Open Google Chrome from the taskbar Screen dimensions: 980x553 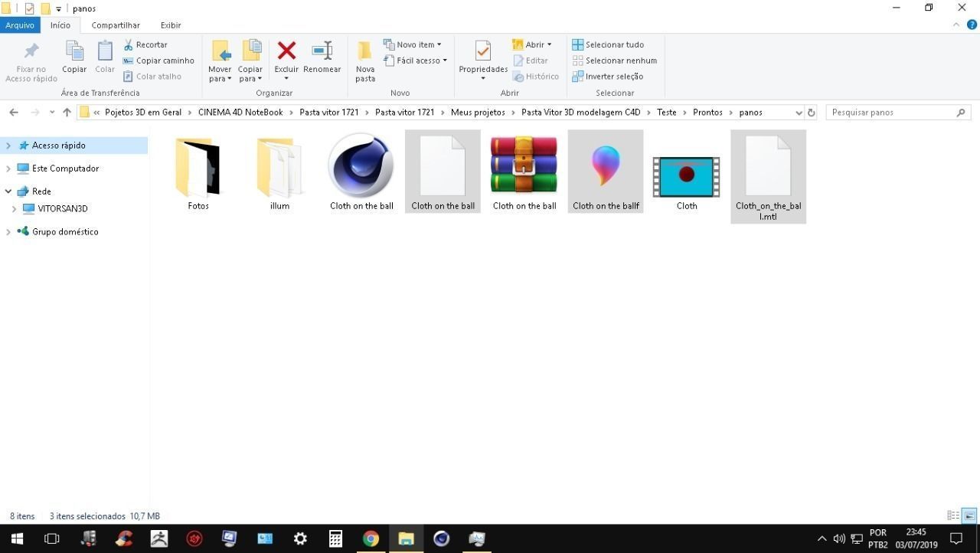coord(371,538)
